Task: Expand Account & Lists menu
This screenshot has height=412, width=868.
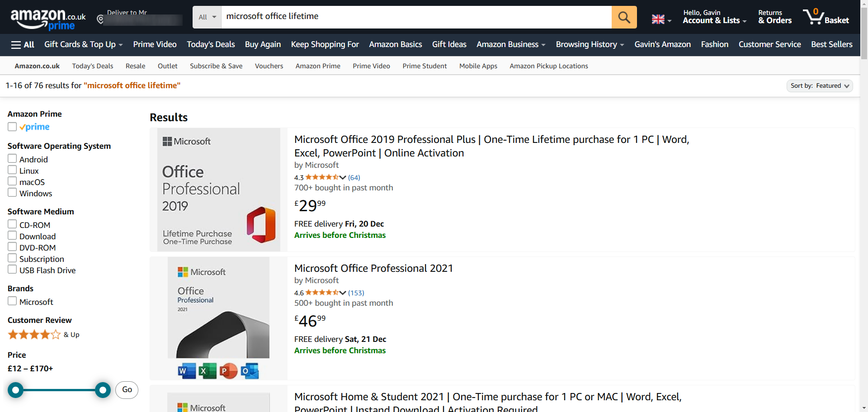Action: click(714, 17)
